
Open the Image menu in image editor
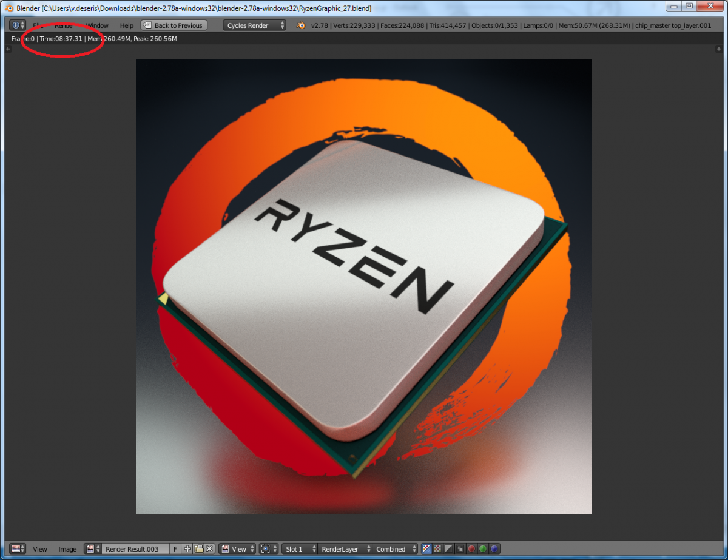coord(67,548)
